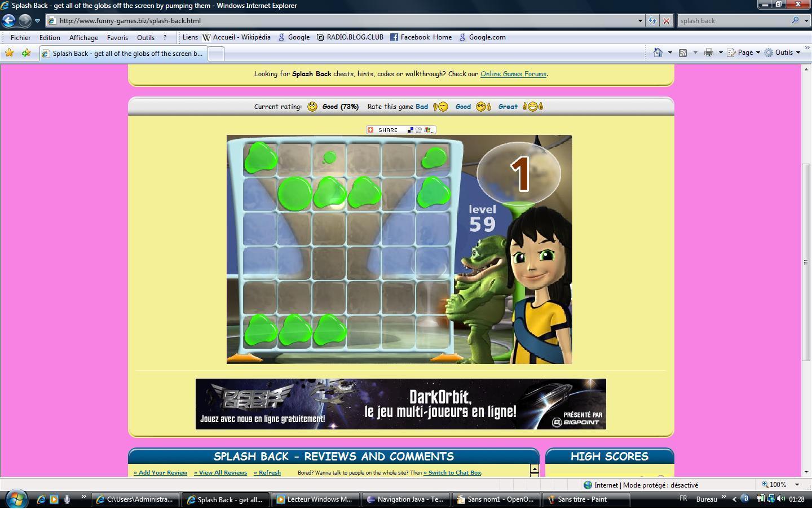Click the Home page icon
Viewport: 812px width, 509px height.
point(657,52)
